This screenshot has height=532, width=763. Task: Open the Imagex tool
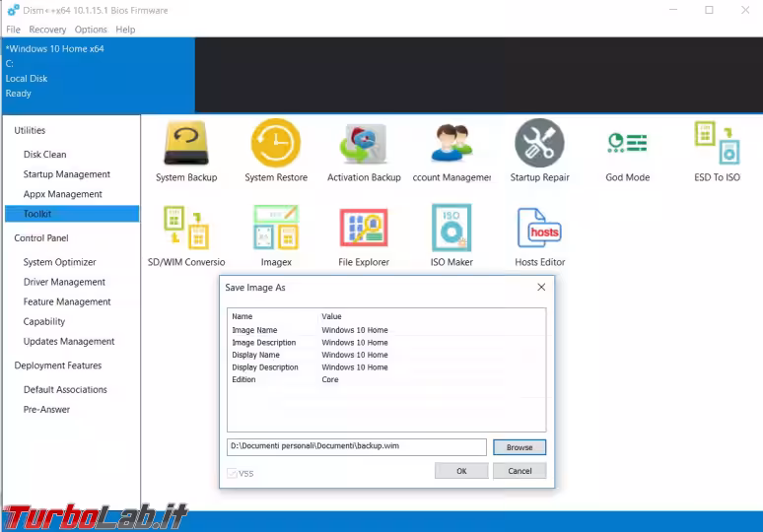[276, 235]
